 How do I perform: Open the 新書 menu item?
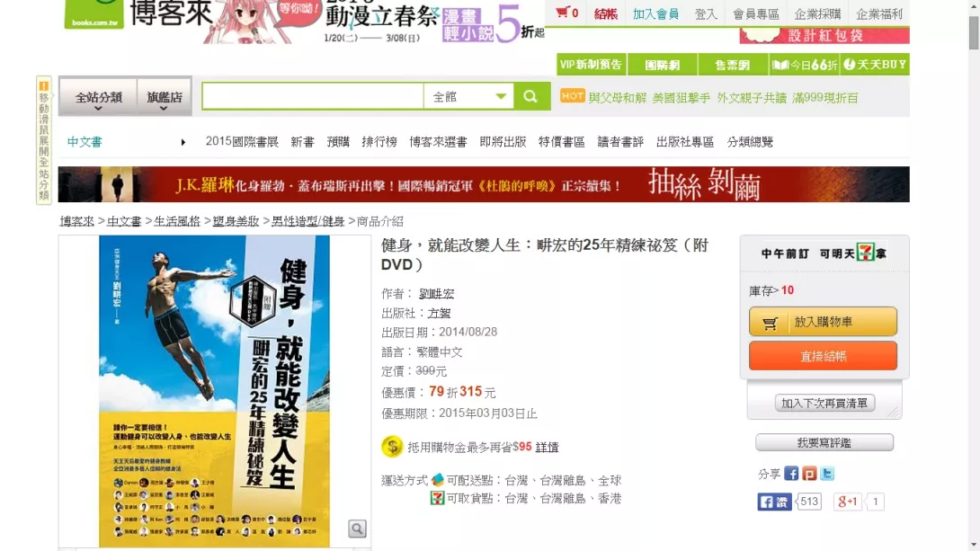(x=302, y=142)
